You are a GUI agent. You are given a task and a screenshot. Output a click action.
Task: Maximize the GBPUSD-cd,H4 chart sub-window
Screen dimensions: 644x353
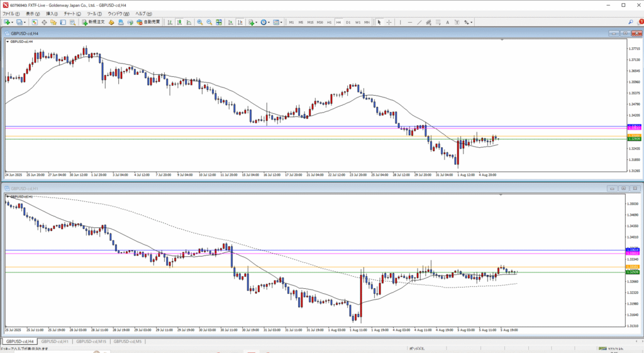point(625,33)
